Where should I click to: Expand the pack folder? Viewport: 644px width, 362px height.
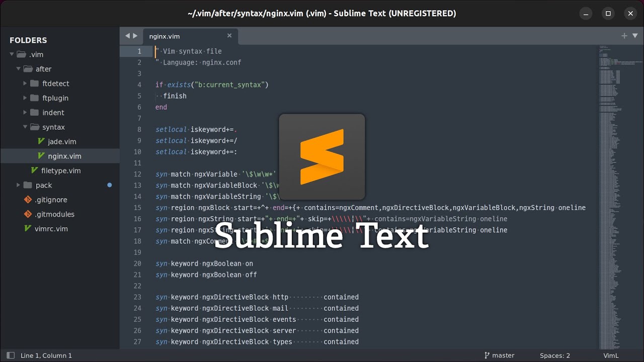click(x=18, y=185)
